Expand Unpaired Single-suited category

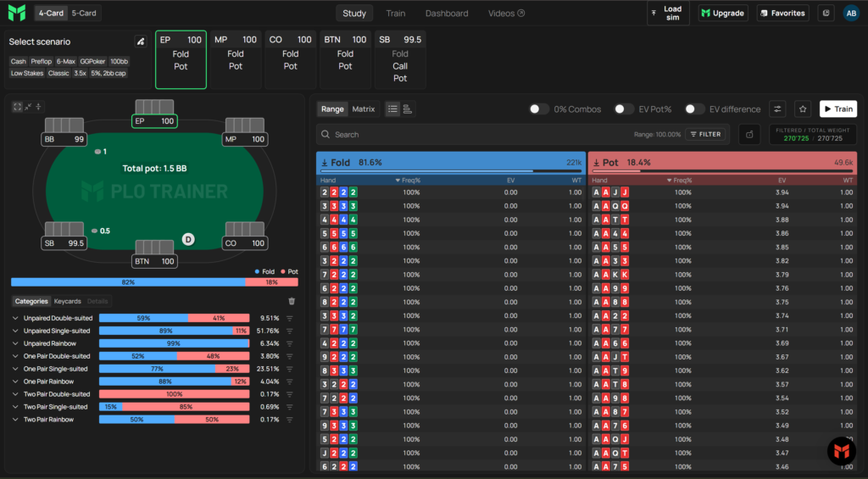pos(15,331)
